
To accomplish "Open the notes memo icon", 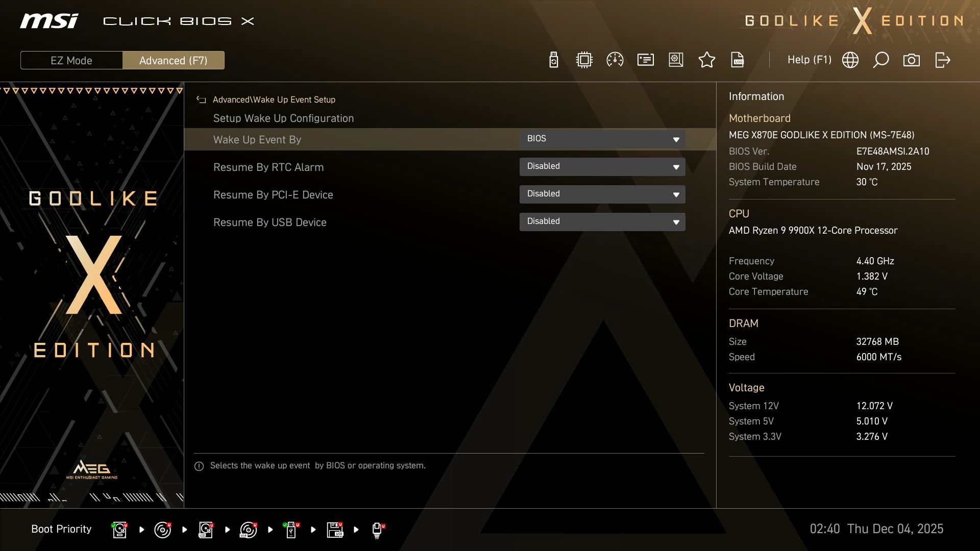I will tap(645, 60).
